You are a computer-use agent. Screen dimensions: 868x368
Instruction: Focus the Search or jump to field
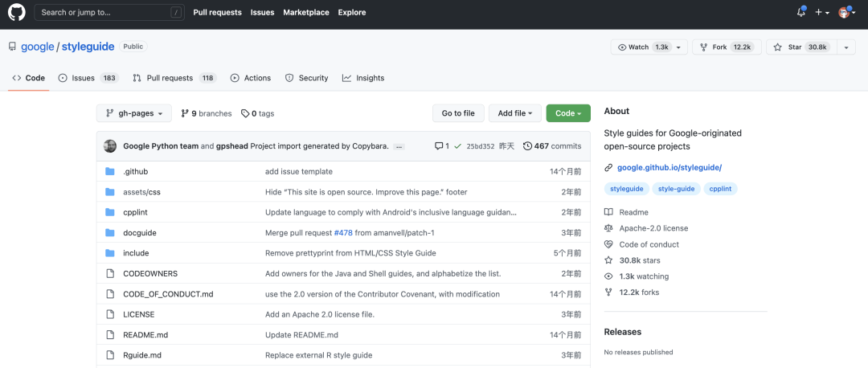pyautogui.click(x=109, y=12)
